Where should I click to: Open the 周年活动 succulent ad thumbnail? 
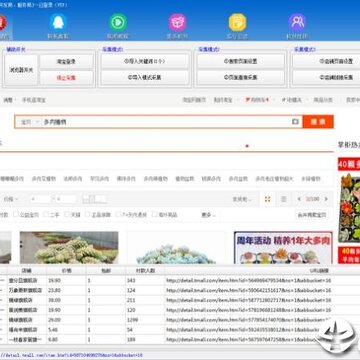(x=283, y=247)
